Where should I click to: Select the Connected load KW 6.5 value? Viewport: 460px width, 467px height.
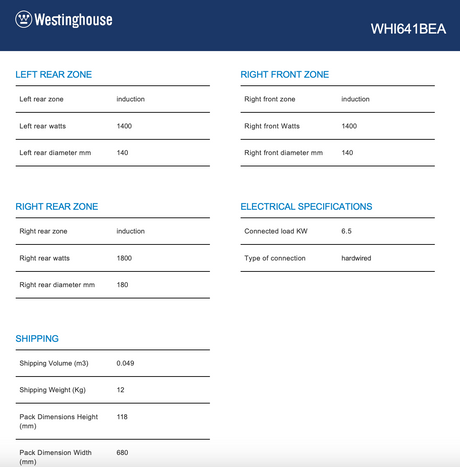click(346, 231)
